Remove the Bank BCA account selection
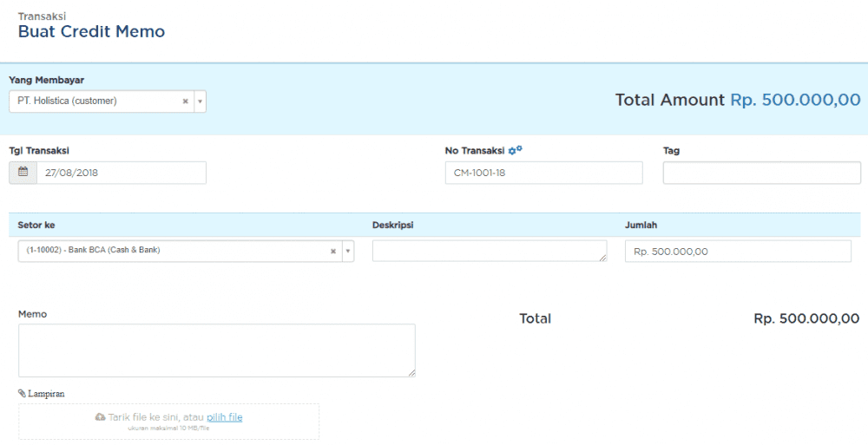This screenshot has width=868, height=445. point(332,252)
